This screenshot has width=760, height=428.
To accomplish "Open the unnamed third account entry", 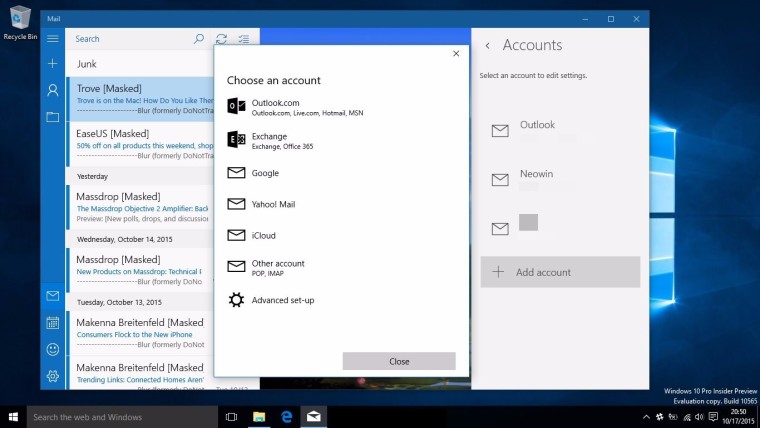I will [x=560, y=227].
